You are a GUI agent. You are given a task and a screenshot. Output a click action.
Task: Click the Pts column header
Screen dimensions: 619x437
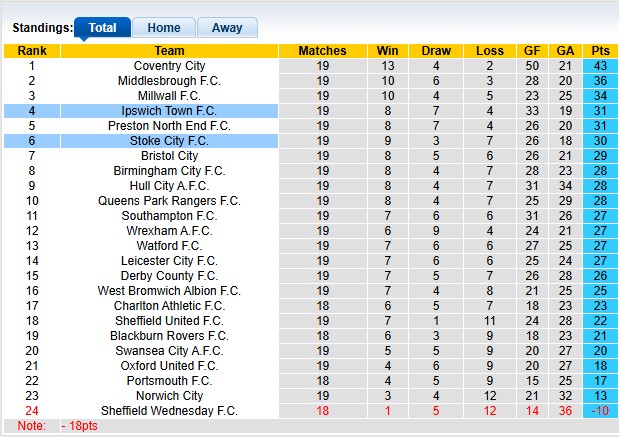(x=600, y=51)
